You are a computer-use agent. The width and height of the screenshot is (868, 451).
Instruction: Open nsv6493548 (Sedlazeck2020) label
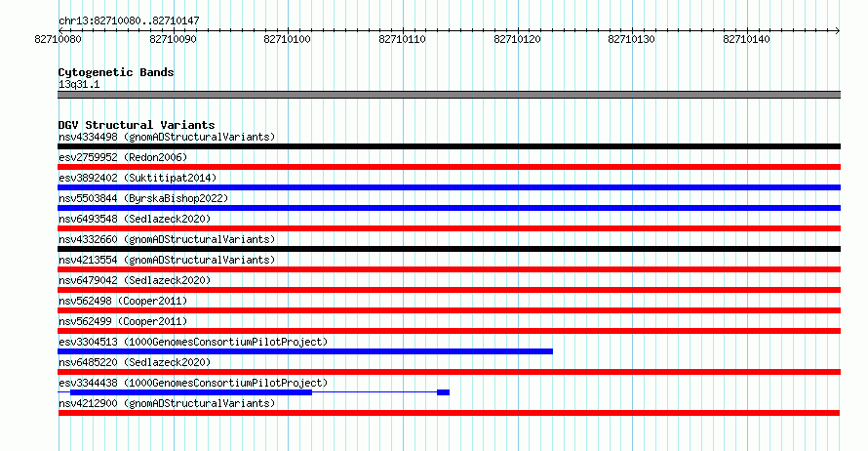click(135, 219)
